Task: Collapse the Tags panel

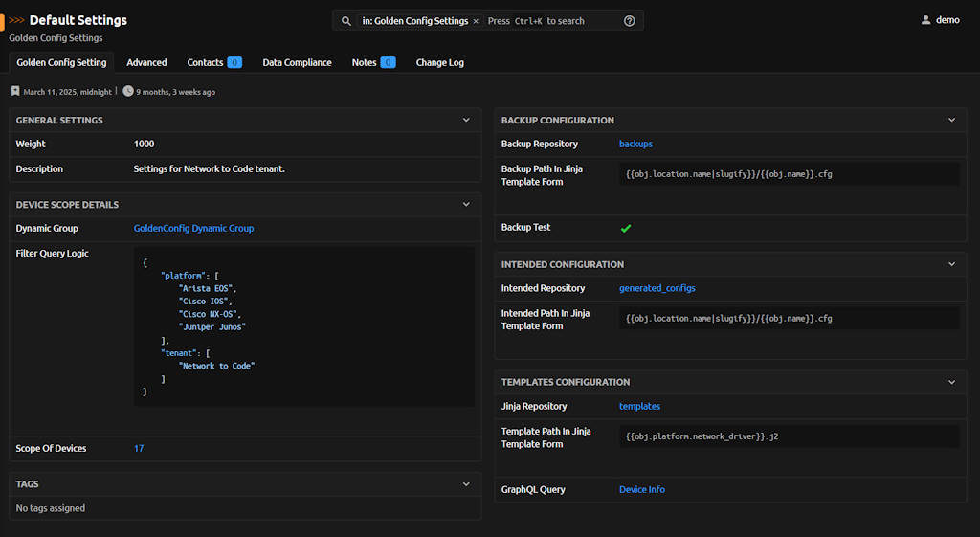Action: (466, 484)
